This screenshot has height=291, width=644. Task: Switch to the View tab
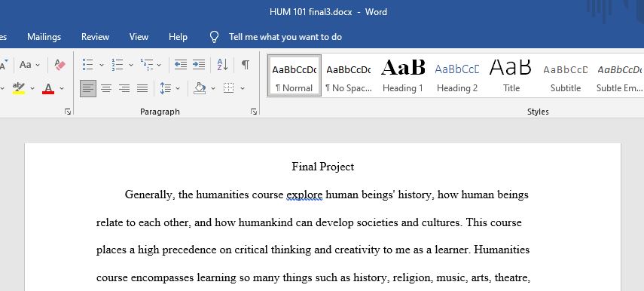tap(139, 37)
